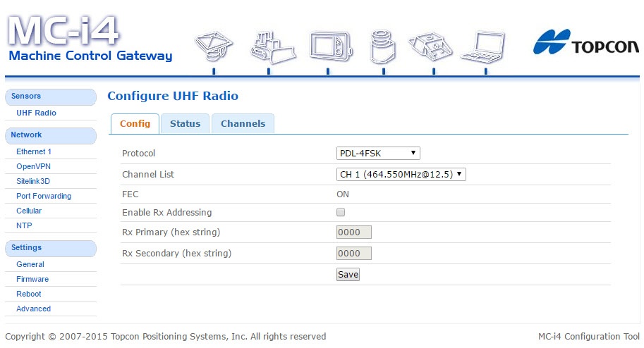Click the bulldozer machine icon
644x348 pixels.
click(272, 47)
